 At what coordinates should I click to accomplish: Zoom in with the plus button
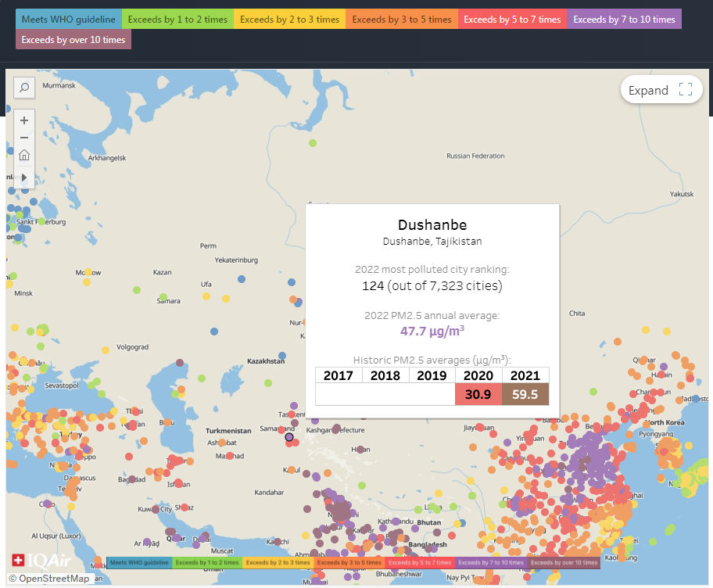pyautogui.click(x=24, y=120)
